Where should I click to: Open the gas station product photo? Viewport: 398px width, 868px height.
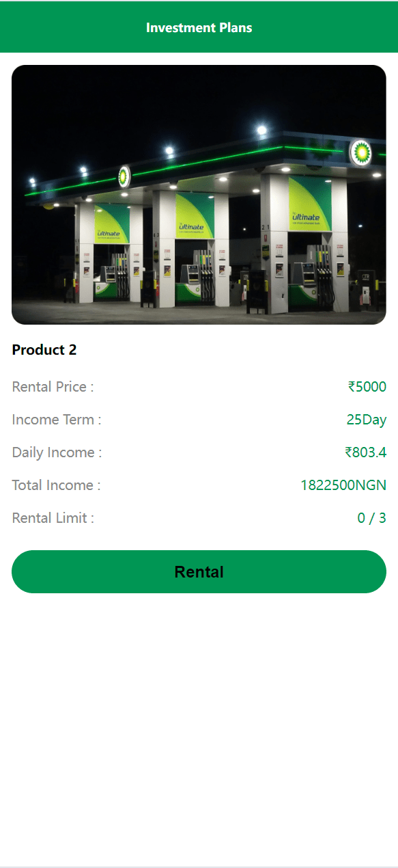click(x=199, y=195)
